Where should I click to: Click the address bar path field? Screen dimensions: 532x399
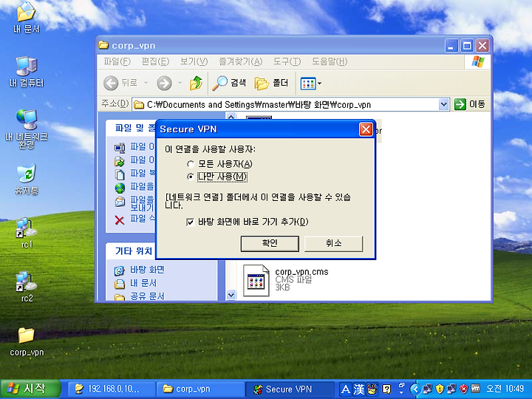[x=286, y=104]
